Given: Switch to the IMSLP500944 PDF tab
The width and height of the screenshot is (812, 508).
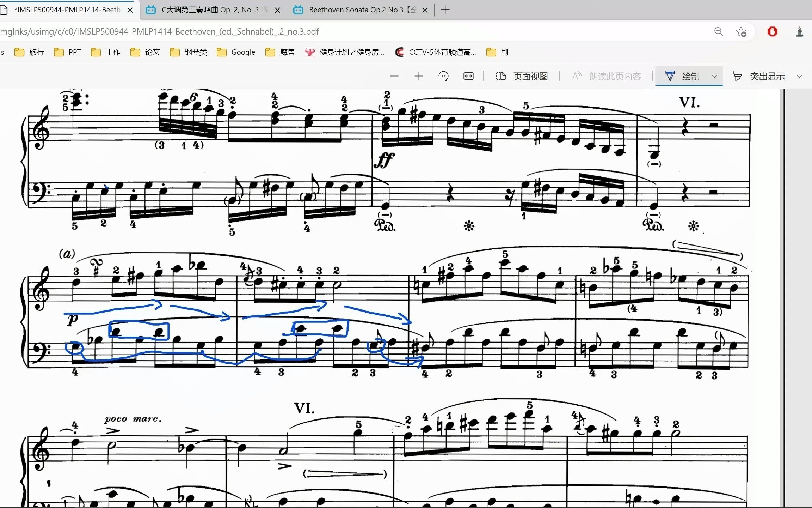Looking at the screenshot, I should pos(67,10).
